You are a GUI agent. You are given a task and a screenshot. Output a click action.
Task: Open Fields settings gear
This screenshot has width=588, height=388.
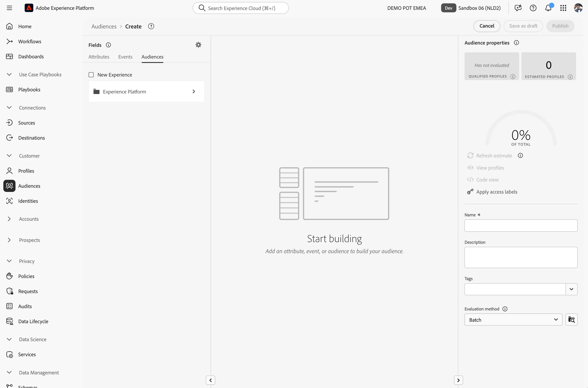tap(198, 45)
